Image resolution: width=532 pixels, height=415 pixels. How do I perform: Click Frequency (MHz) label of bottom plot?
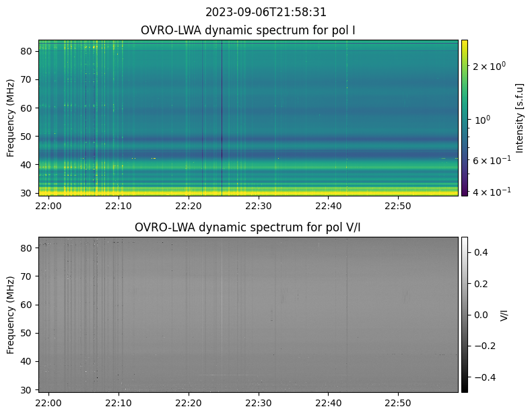point(11,314)
